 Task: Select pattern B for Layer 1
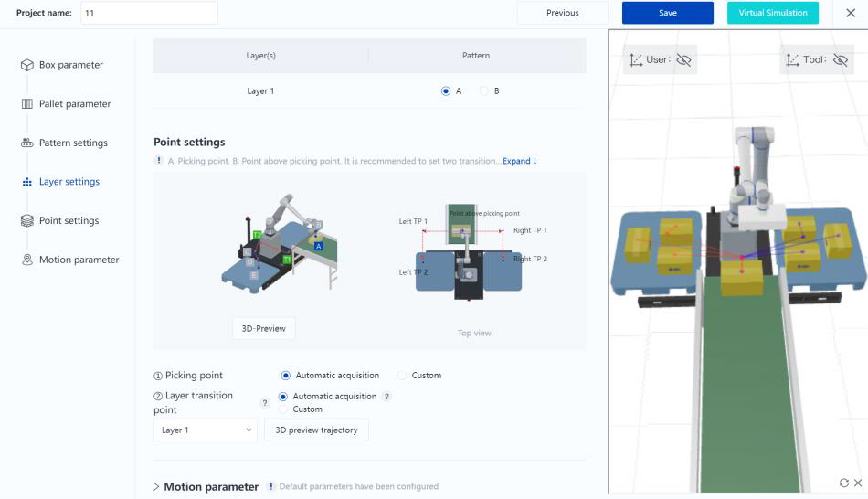[x=484, y=91]
